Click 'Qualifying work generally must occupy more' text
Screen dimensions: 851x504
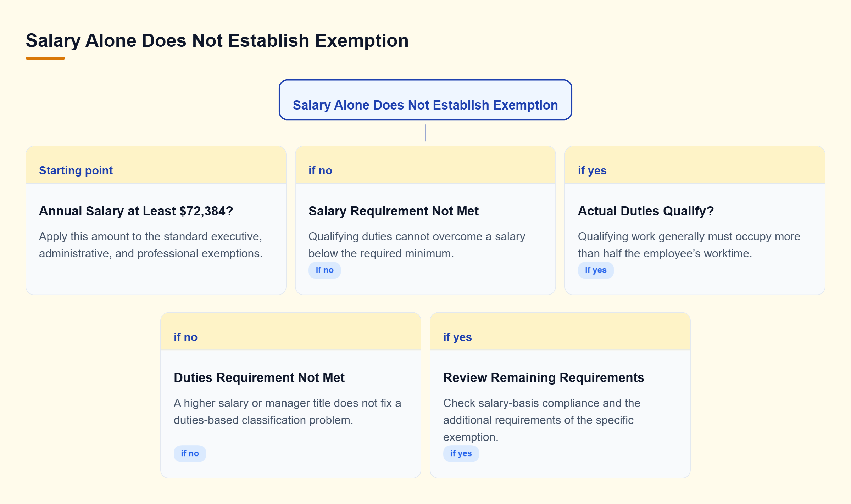(689, 236)
